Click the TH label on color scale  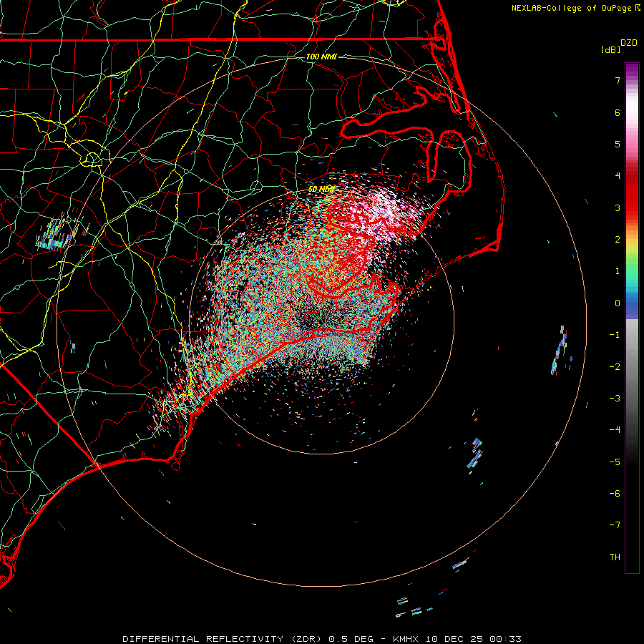point(615,557)
